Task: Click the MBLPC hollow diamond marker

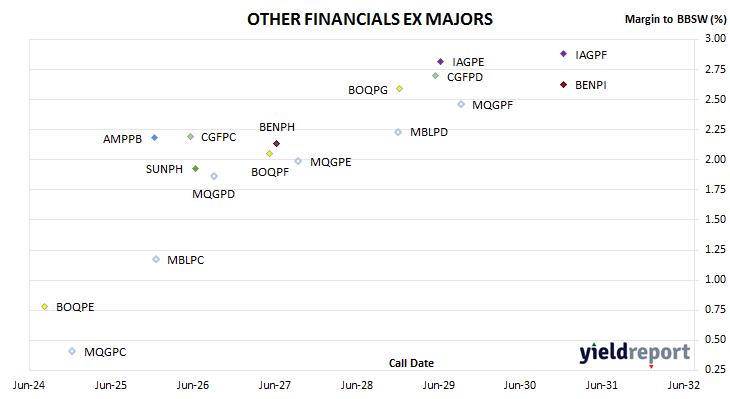Action: point(156,259)
